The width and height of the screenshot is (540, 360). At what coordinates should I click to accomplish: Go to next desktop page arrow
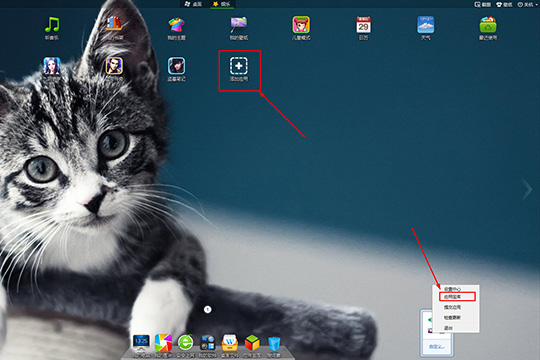527,189
